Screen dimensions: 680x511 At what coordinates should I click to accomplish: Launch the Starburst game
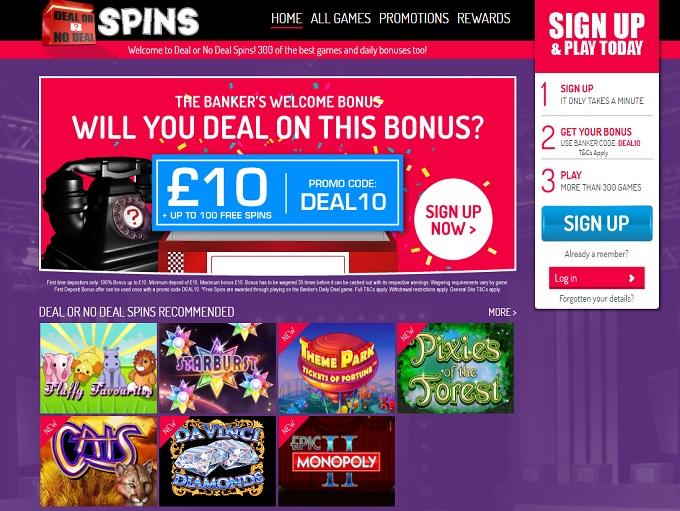[217, 368]
